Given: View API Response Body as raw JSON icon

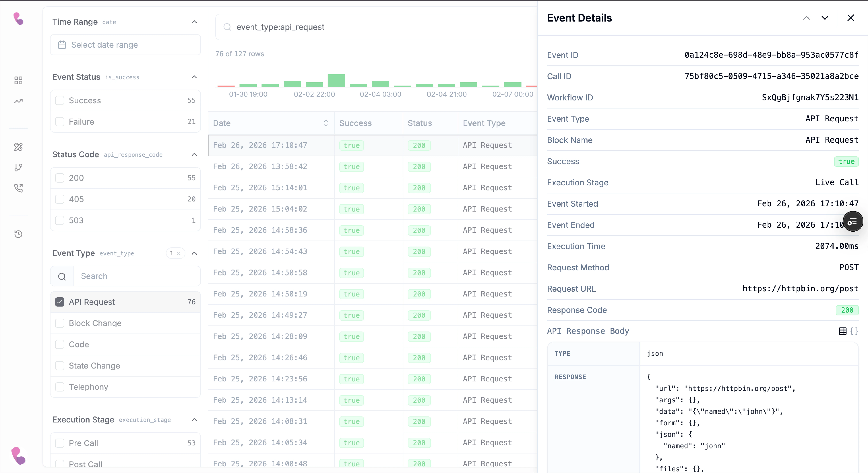Looking at the screenshot, I should (855, 332).
